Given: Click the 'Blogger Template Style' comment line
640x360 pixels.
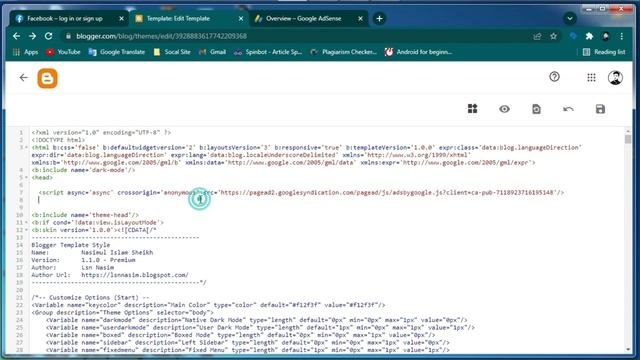Looking at the screenshot, I should tap(71, 245).
